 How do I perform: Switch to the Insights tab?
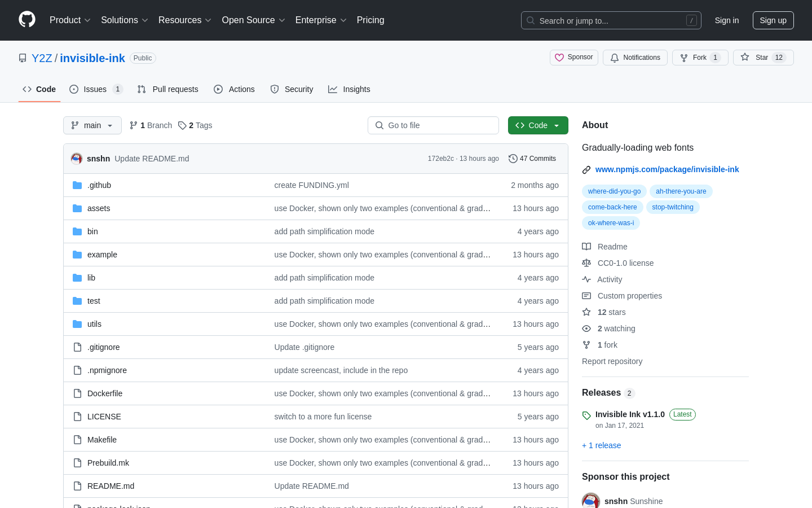[x=349, y=89]
